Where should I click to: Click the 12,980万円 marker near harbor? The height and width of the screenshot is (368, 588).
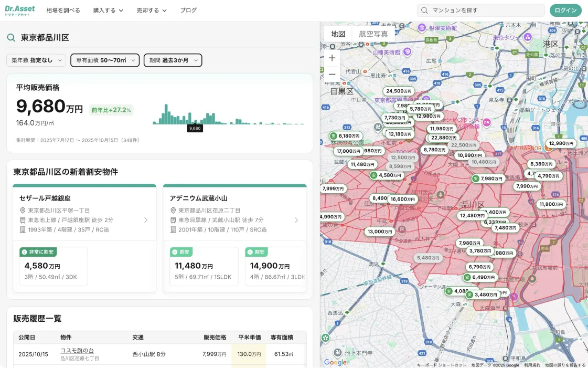click(x=561, y=143)
